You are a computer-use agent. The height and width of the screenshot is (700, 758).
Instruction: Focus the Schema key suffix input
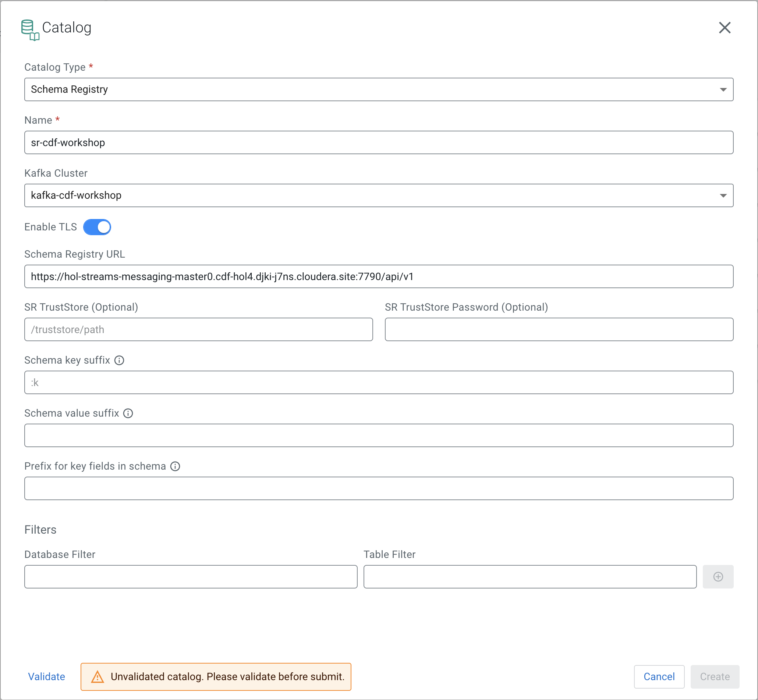click(x=379, y=383)
